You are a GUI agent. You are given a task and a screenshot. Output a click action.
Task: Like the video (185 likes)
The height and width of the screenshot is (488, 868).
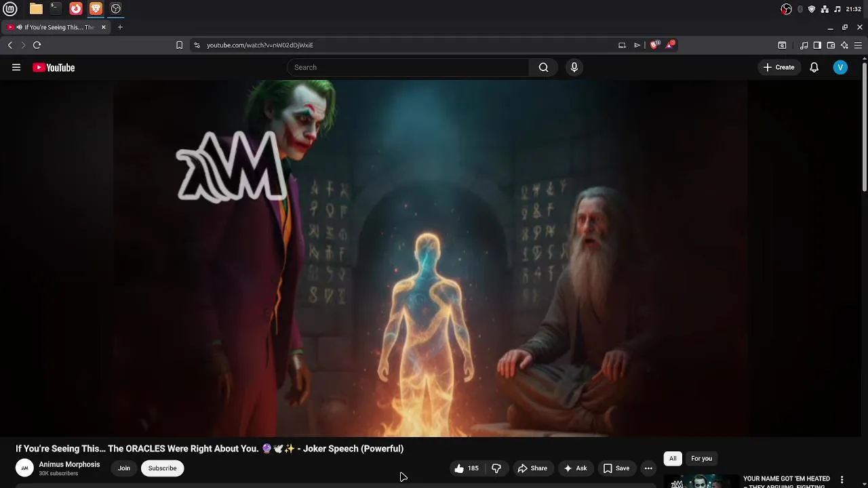[467, 468]
